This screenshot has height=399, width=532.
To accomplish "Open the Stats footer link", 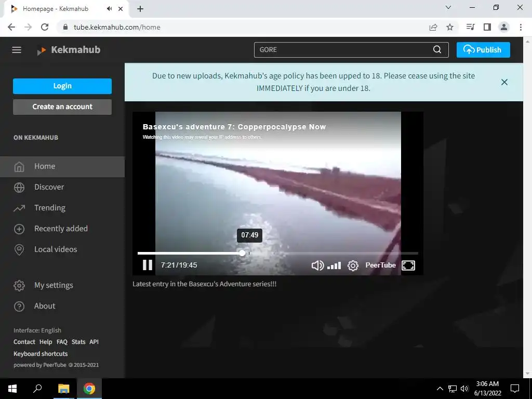I will [x=78, y=342].
